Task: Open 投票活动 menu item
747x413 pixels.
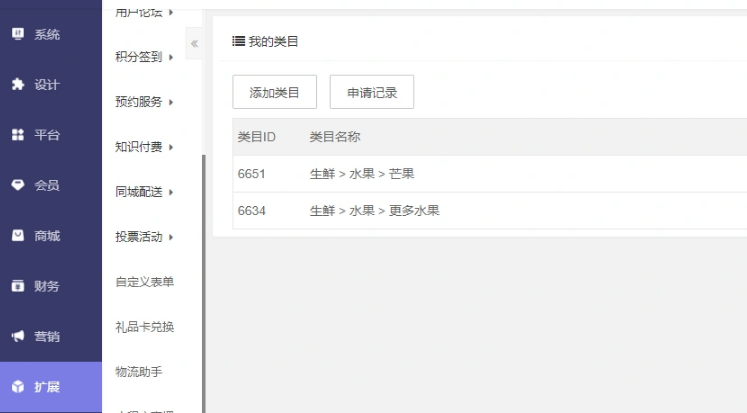Action: point(139,237)
